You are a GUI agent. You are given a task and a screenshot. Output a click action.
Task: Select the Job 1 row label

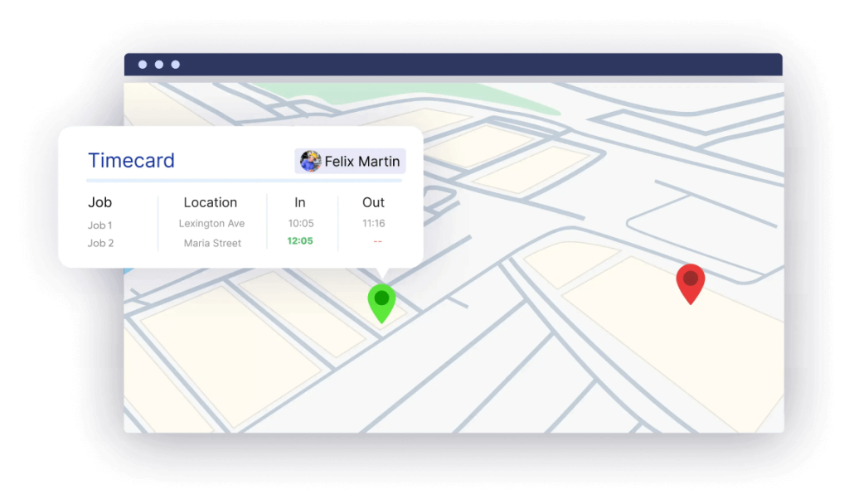[100, 225]
